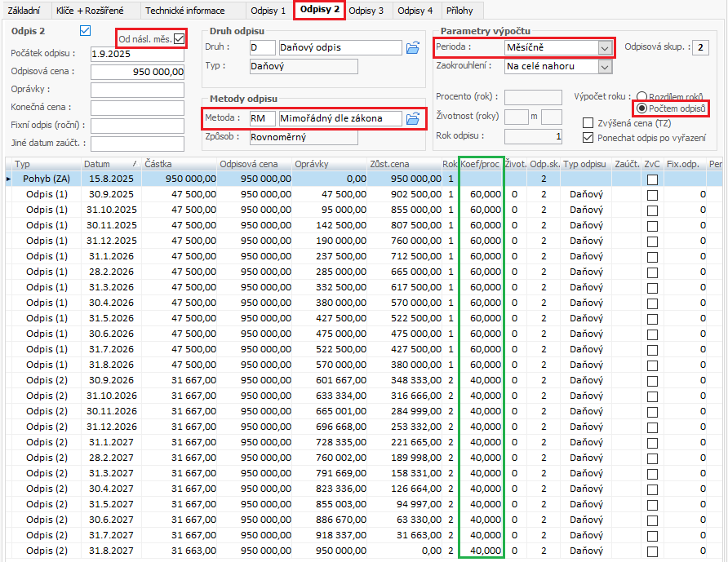728x562 pixels.
Task: Expand the Perioda dropdown
Action: [605, 48]
